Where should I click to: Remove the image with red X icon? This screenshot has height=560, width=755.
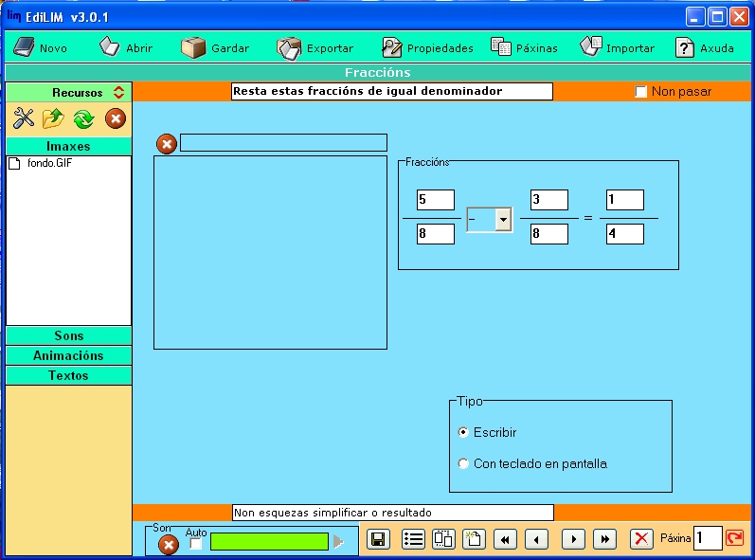tap(167, 144)
